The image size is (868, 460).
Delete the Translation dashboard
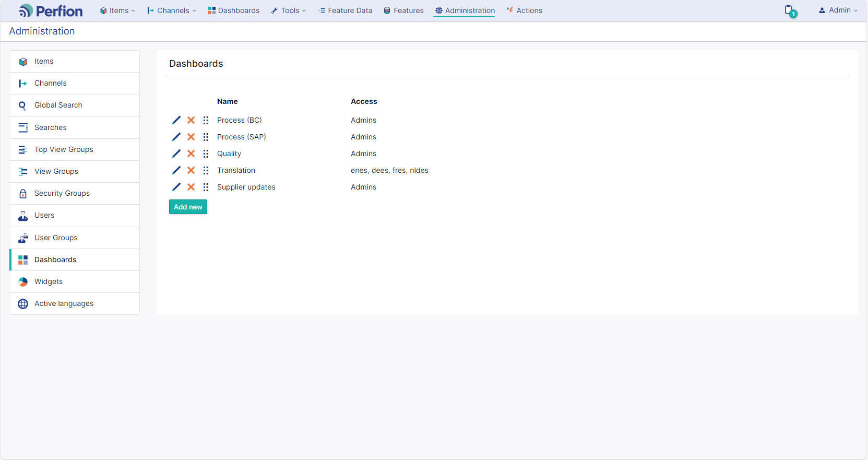191,170
